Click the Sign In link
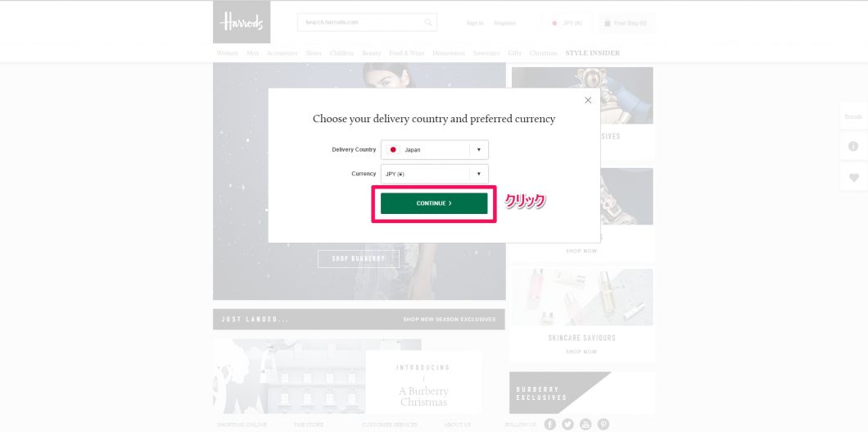The image size is (868, 432). coord(475,23)
